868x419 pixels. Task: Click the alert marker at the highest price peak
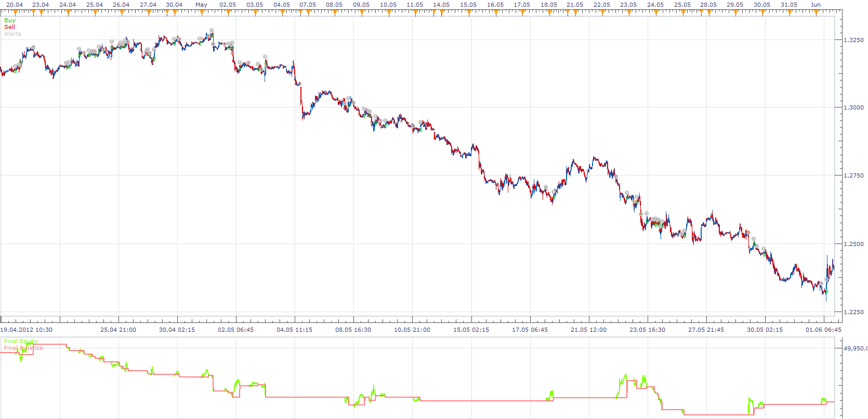[211, 30]
